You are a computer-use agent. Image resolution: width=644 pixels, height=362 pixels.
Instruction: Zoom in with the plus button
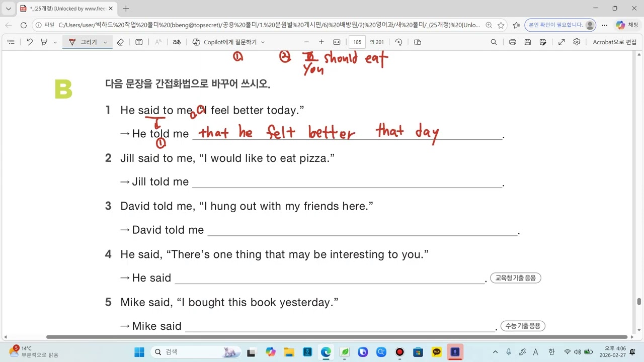[321, 42]
